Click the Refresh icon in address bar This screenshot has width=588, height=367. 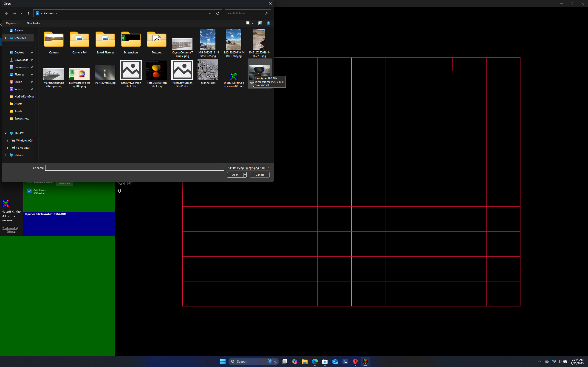[218, 13]
